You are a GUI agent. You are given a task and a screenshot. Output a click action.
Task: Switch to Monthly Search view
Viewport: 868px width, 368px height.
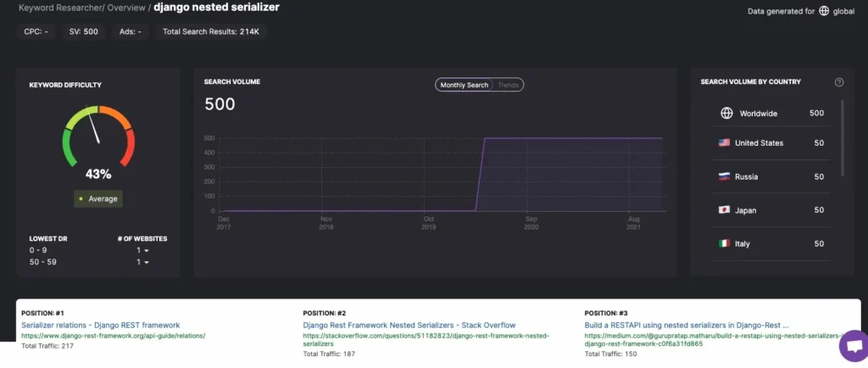tap(464, 85)
